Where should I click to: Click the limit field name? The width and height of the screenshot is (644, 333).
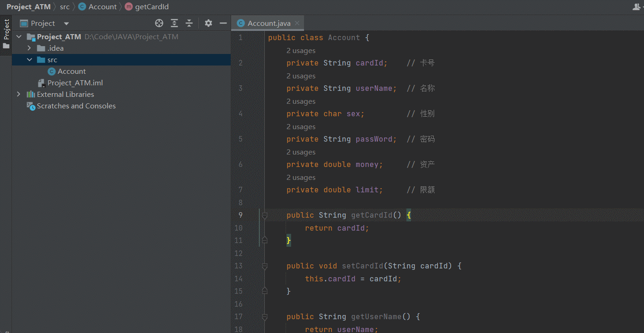point(367,190)
